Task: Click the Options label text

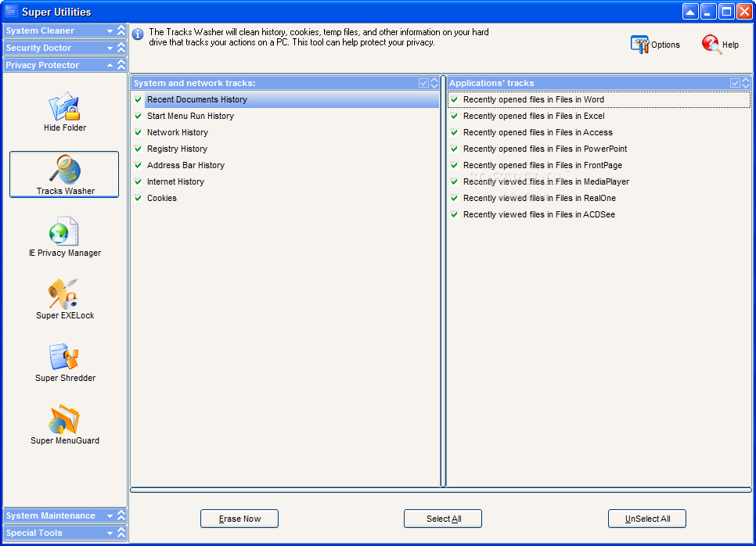Action: coord(665,45)
